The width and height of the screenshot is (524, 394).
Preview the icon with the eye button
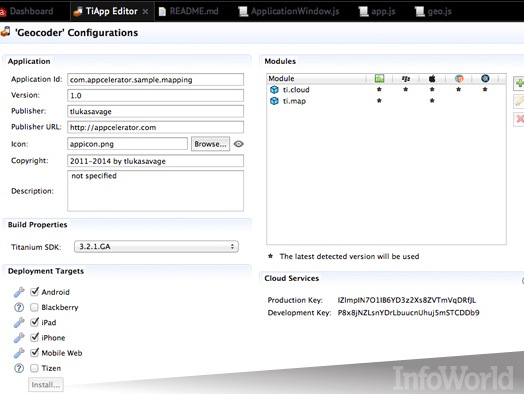point(239,144)
